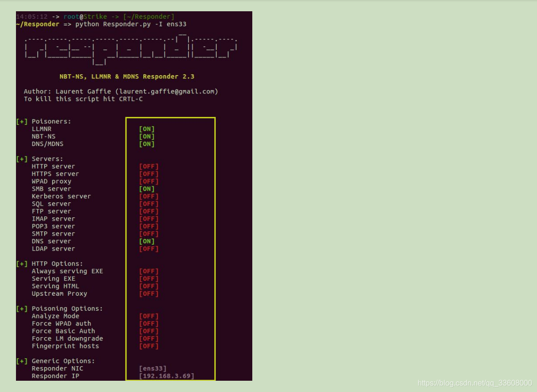Click the 'Serving HTML' option label

pyautogui.click(x=55, y=286)
